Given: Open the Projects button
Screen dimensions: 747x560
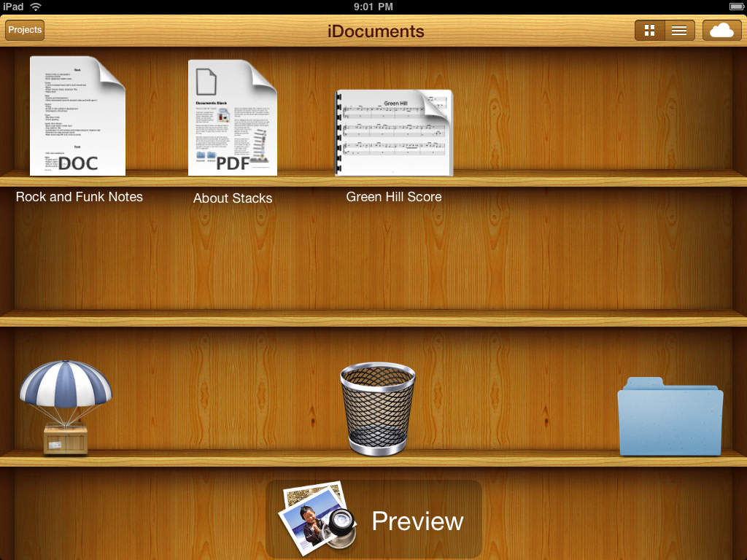Looking at the screenshot, I should [25, 30].
